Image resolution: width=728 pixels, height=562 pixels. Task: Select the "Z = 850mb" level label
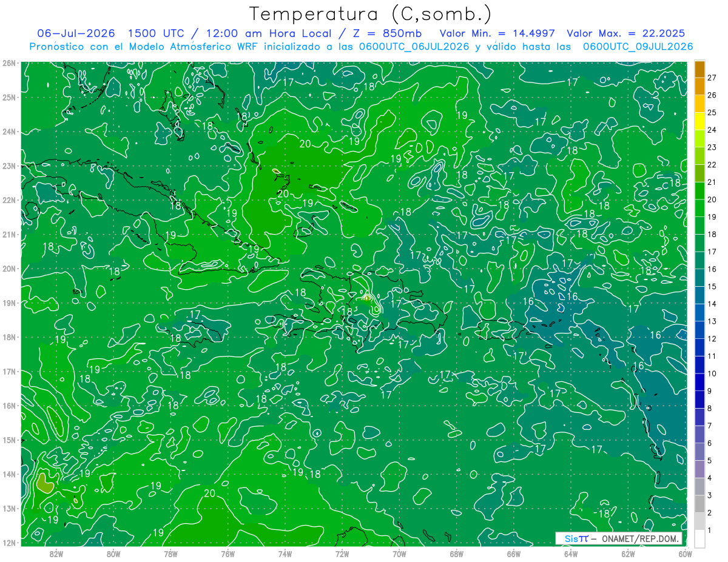(x=388, y=33)
